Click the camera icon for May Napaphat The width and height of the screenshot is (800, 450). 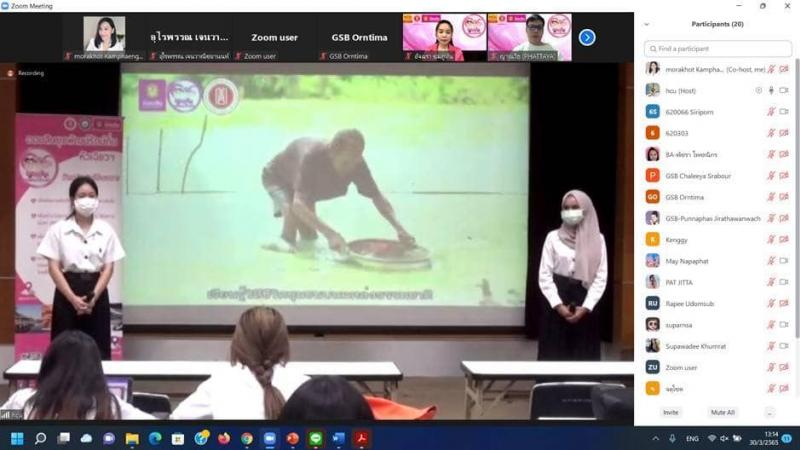pos(784,261)
